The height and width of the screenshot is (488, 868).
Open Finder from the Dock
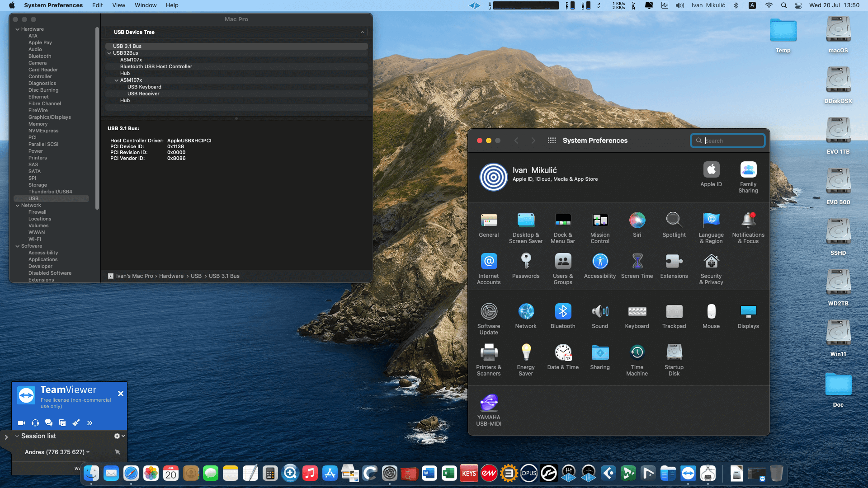pyautogui.click(x=91, y=473)
